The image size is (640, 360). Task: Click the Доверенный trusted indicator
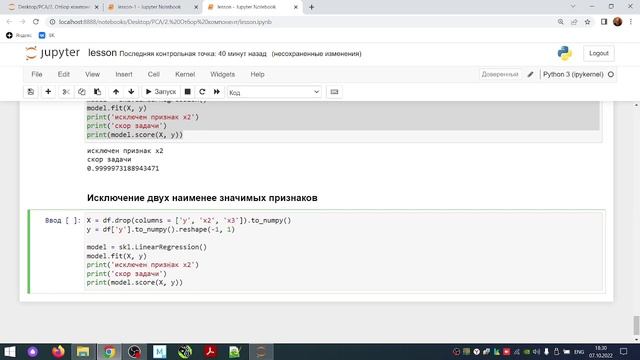point(500,74)
